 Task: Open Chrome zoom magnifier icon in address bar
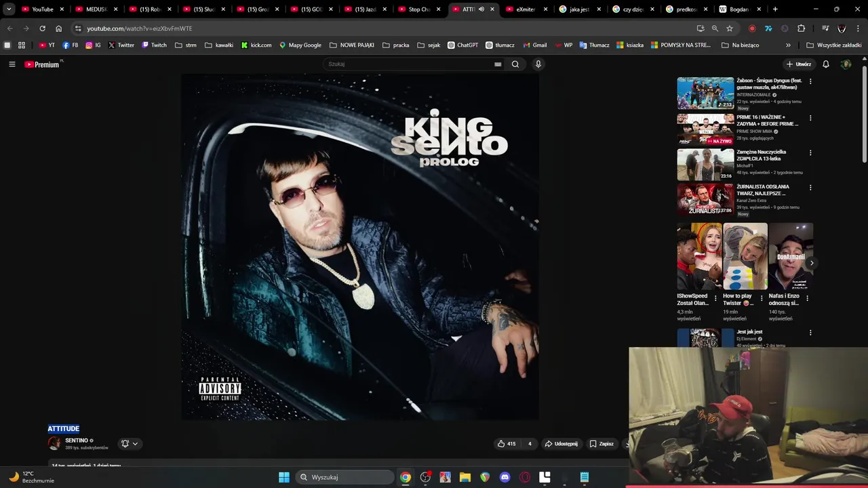pyautogui.click(x=715, y=28)
